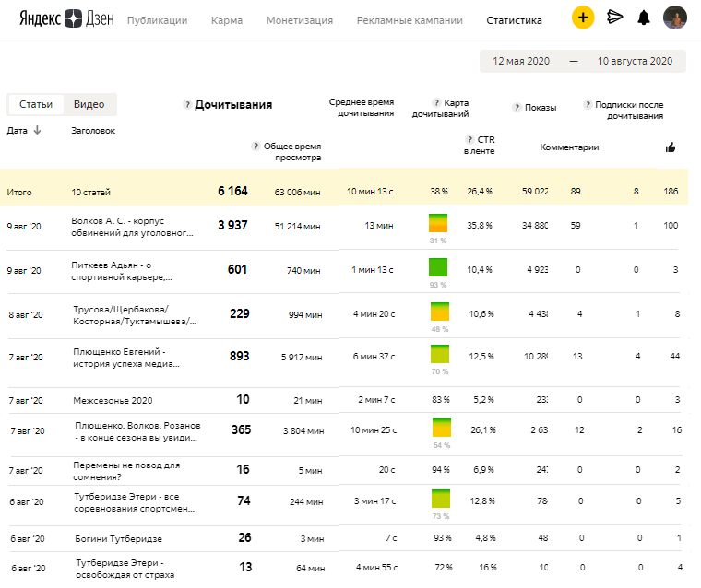This screenshot has height=588, width=701.
Task: Pick start date 12 мая 2020
Action: coord(521,61)
